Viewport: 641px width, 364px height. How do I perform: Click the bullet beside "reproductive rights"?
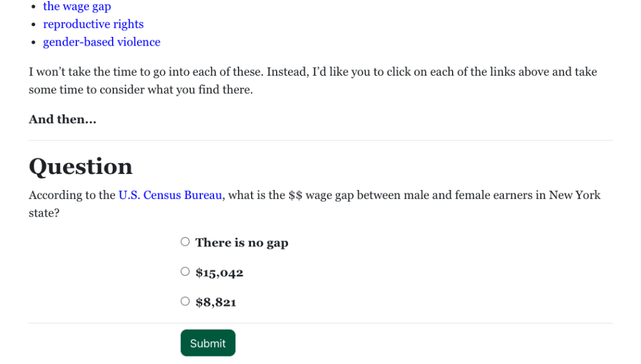[x=33, y=24]
